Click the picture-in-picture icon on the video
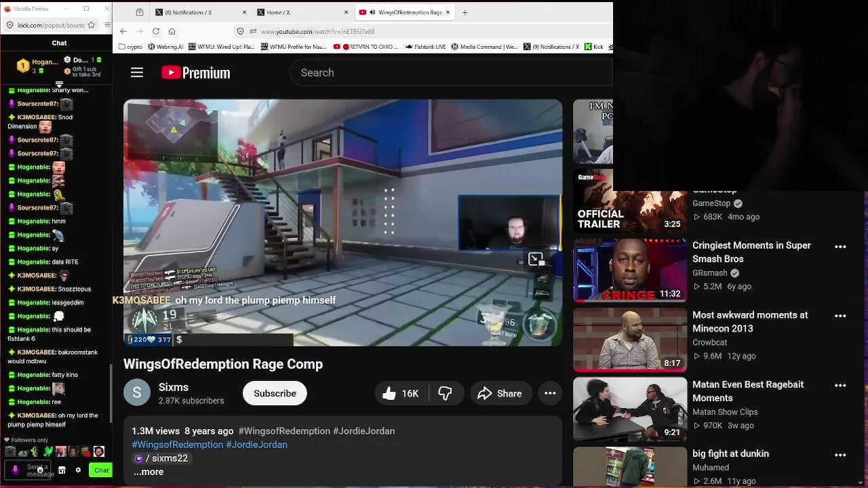 (536, 259)
